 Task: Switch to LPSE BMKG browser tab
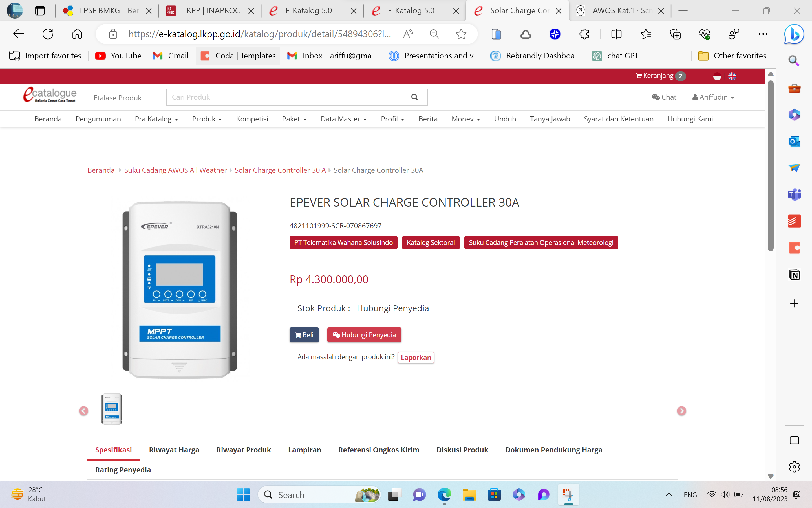[x=107, y=11]
